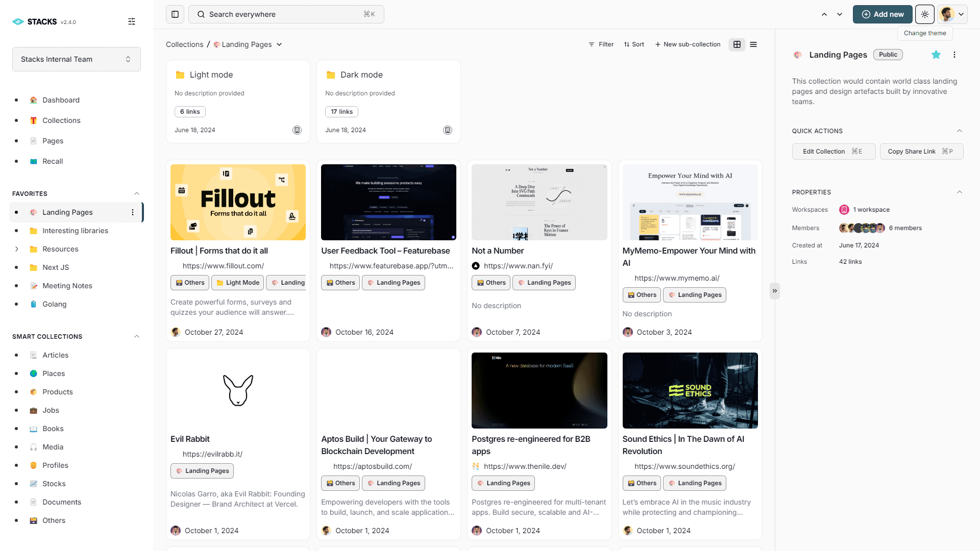This screenshot has width=980, height=551.
Task: Click the Add new button icon
Action: pos(866,14)
